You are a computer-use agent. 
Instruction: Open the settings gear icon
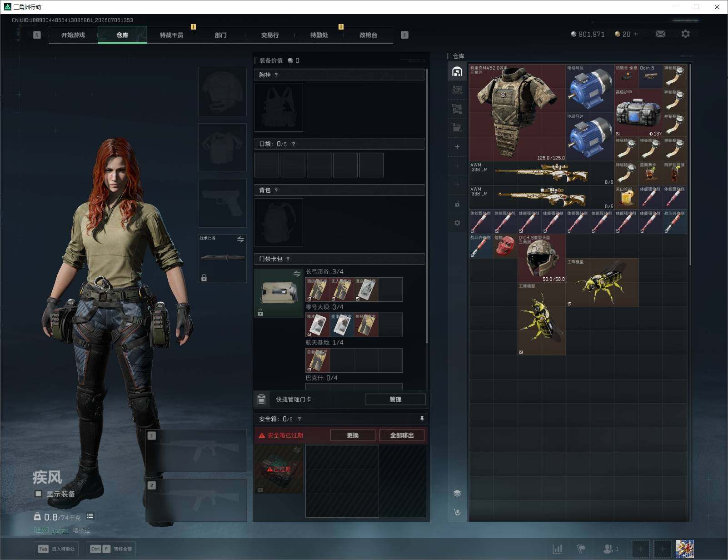[685, 34]
